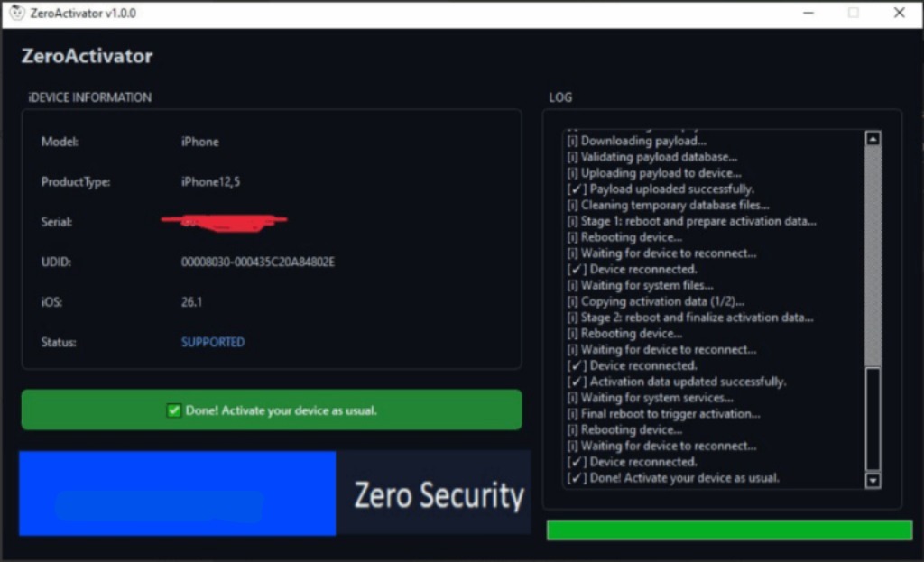Click the maximize window button
The width and height of the screenshot is (924, 562).
[853, 14]
